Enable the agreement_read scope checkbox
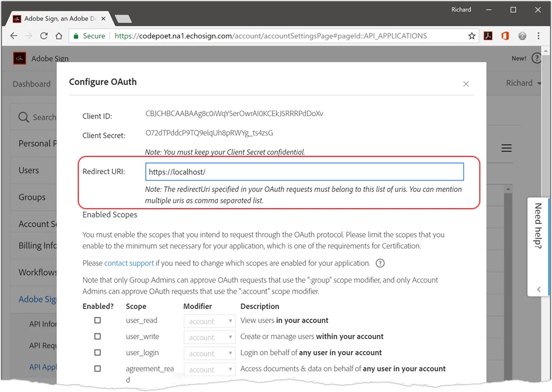Image resolution: width=552 pixels, height=392 pixels. 98,369
